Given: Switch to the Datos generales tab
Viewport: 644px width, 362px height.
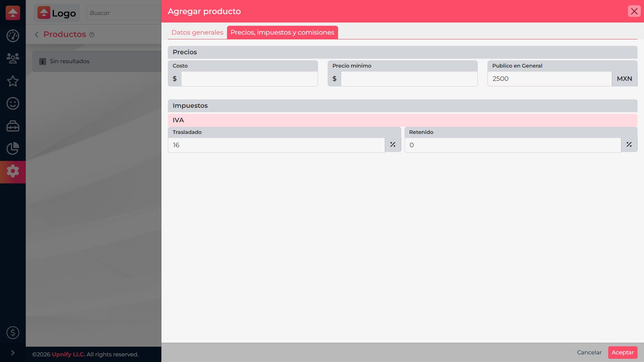Looking at the screenshot, I should click(x=197, y=33).
